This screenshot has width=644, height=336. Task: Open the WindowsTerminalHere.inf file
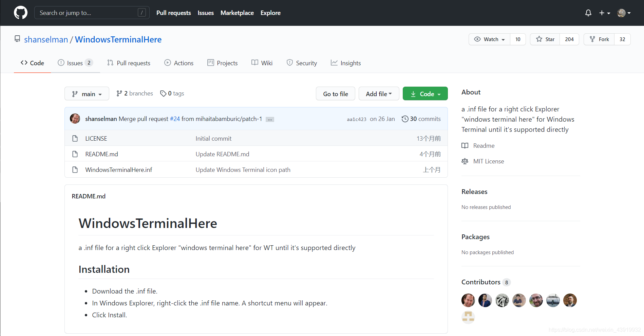[118, 170]
